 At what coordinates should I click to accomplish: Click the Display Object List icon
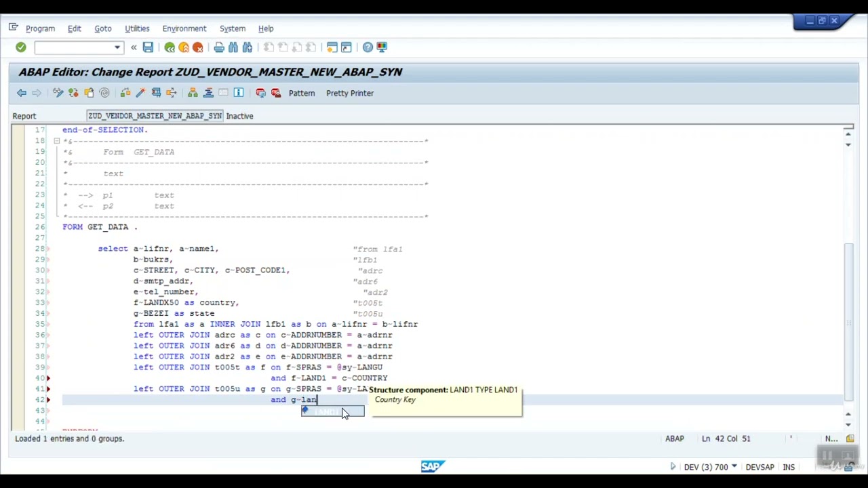pos(193,93)
